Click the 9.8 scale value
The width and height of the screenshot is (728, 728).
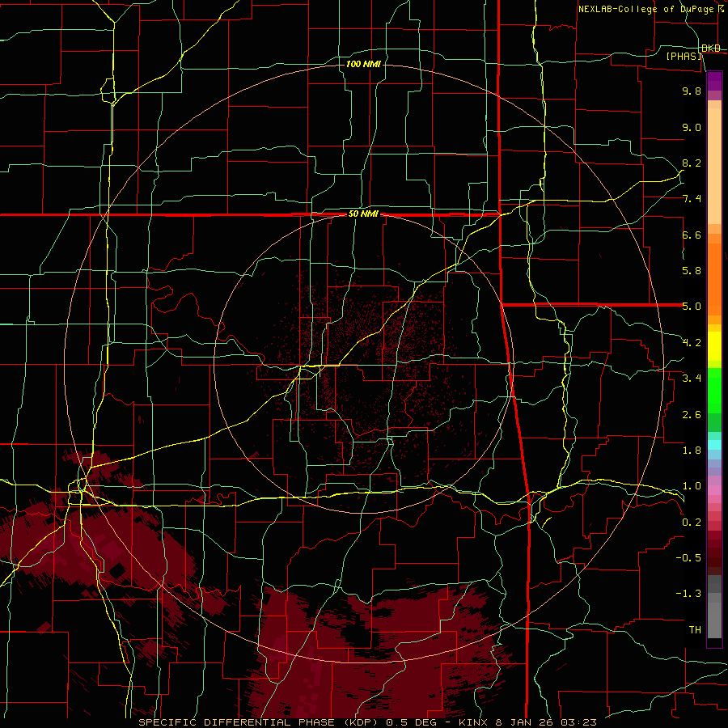coord(692,91)
